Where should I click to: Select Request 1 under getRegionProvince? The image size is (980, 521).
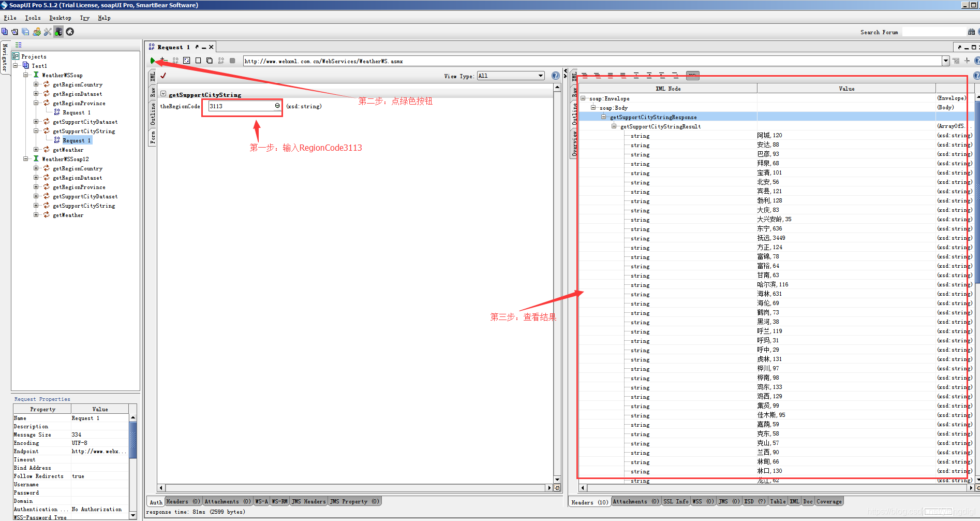pos(77,112)
